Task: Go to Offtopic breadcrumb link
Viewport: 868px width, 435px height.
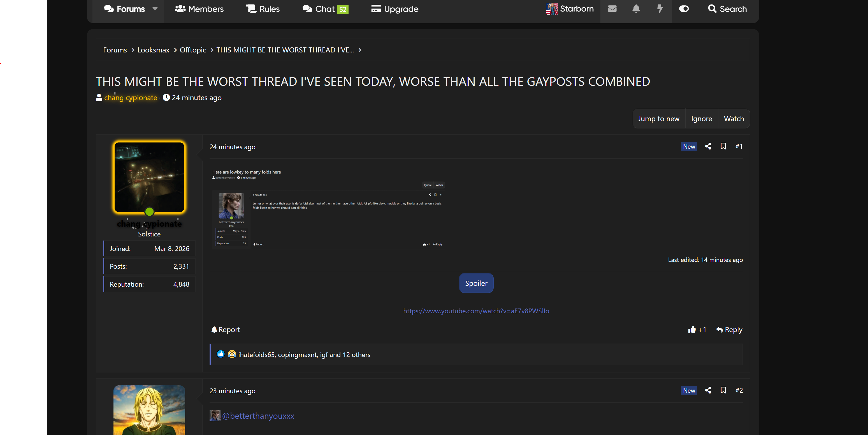Action: (x=193, y=50)
